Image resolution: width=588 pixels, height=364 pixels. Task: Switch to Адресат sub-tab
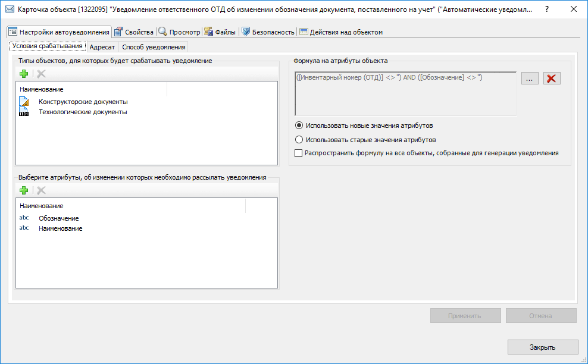point(102,46)
